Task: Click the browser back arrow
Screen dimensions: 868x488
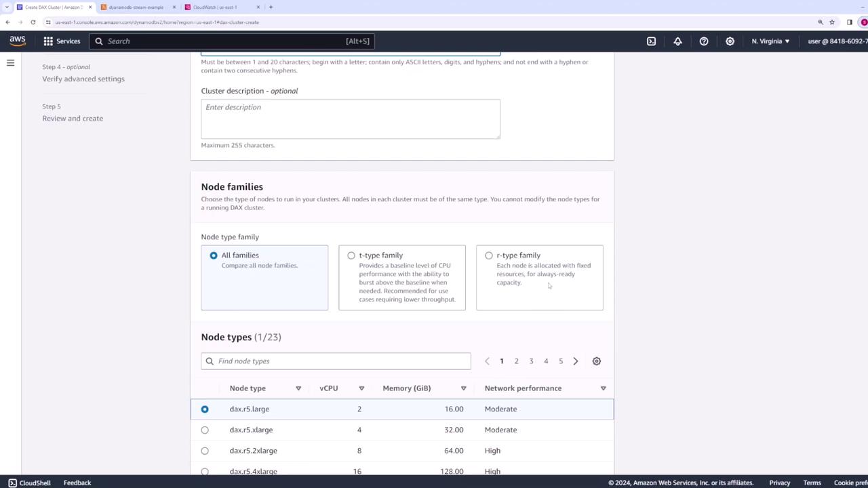Action: 7,22
